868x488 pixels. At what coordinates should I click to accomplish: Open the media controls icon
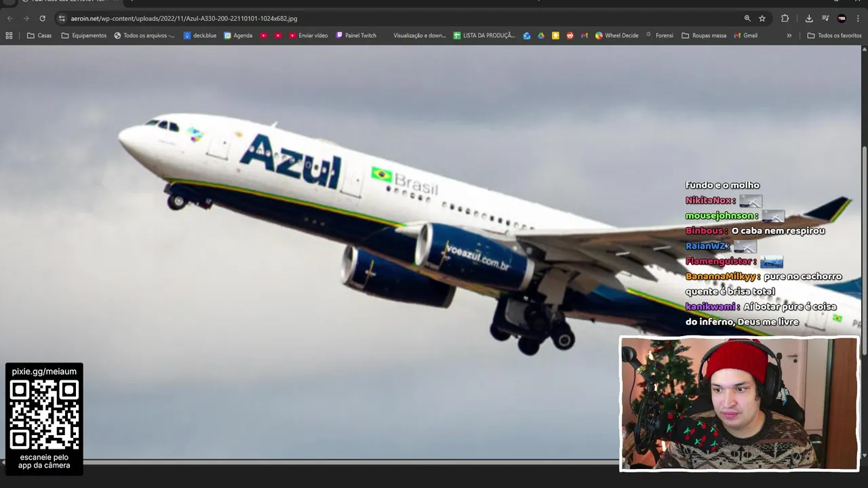825,18
